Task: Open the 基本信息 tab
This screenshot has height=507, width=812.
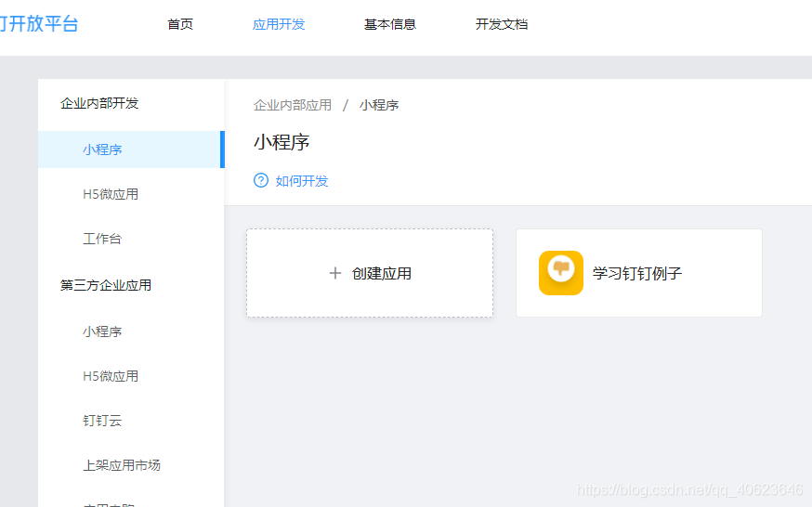Action: (x=390, y=24)
